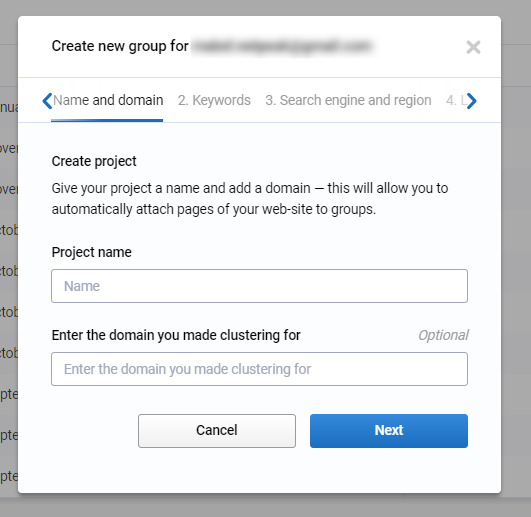Click the domain clustering input field
531x517 pixels.
click(x=259, y=369)
